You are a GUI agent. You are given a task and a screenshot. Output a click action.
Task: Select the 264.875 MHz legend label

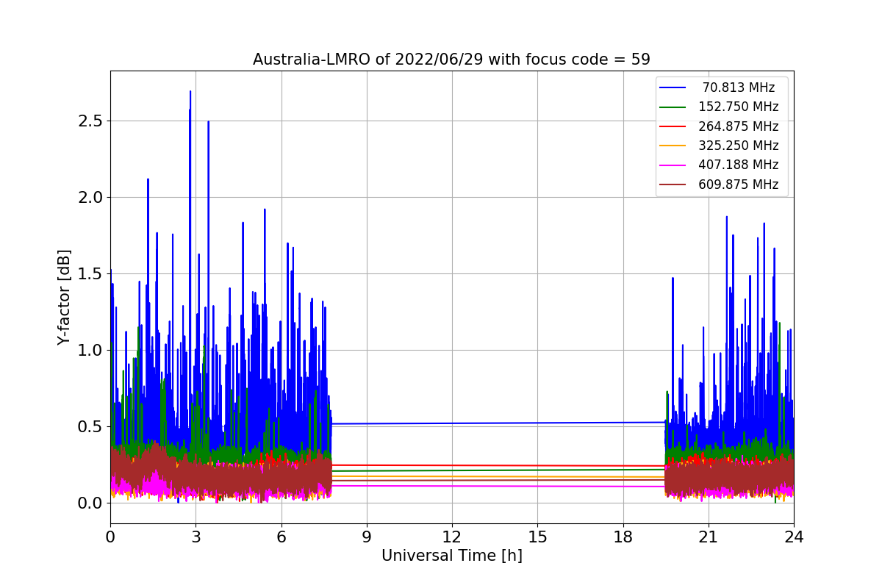pos(739,126)
